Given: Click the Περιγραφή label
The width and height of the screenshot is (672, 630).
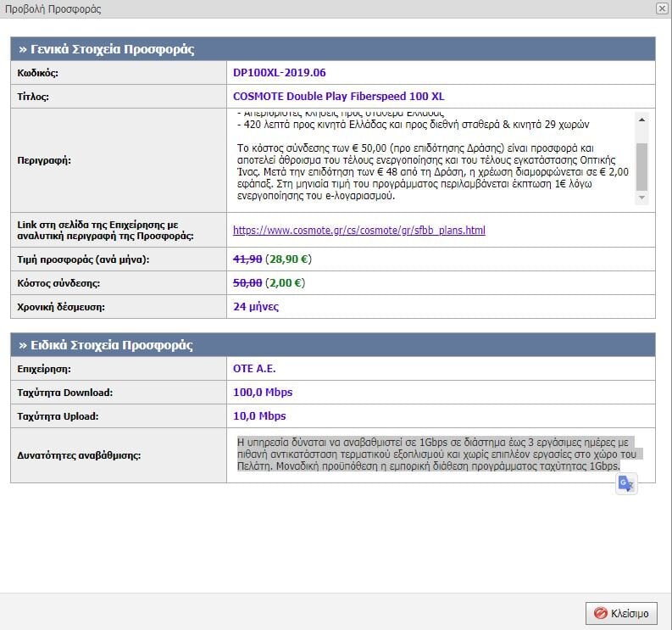Looking at the screenshot, I should click(44, 160).
